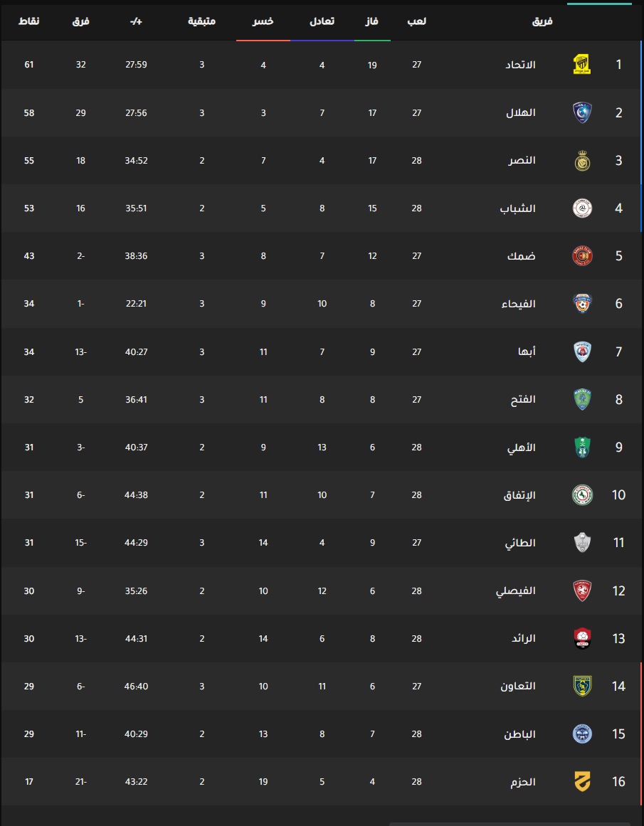
Task: Click the Al-Ittihad club logo
Action: [x=582, y=64]
